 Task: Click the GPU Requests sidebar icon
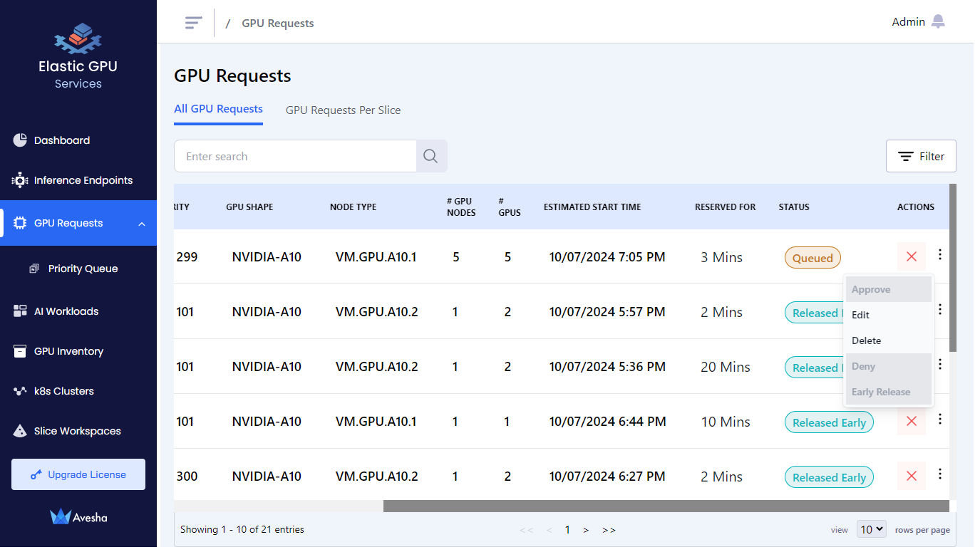[x=20, y=223]
